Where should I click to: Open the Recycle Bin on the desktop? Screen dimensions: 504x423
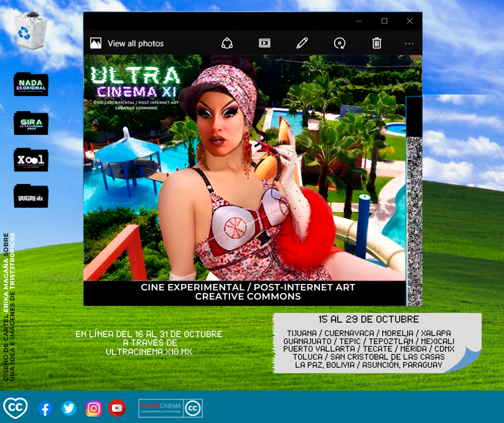31,30
